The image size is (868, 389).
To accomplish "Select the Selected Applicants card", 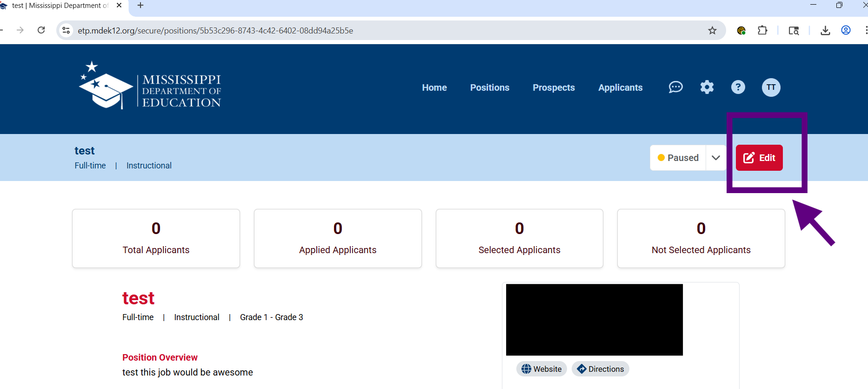I will pyautogui.click(x=520, y=238).
